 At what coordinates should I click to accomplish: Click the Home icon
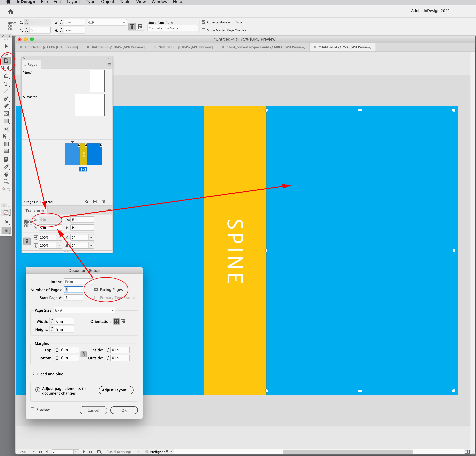(x=11, y=12)
